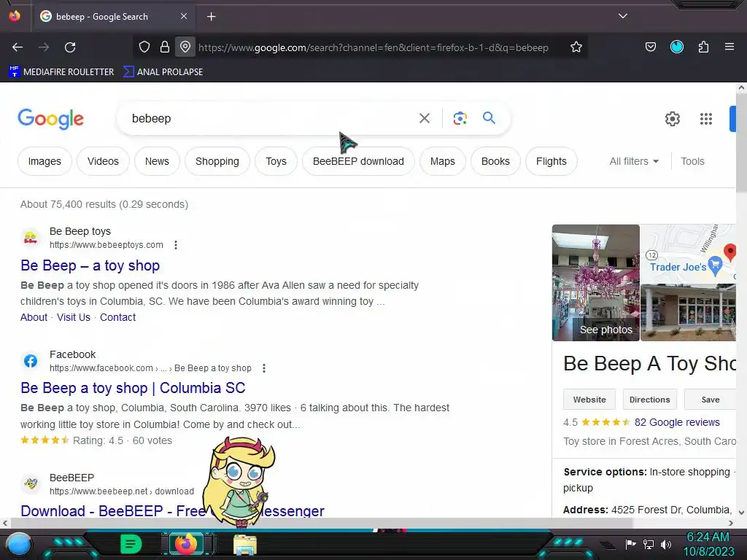Select the Toys filter chip
Screen dimensions: 747x560
click(x=276, y=161)
